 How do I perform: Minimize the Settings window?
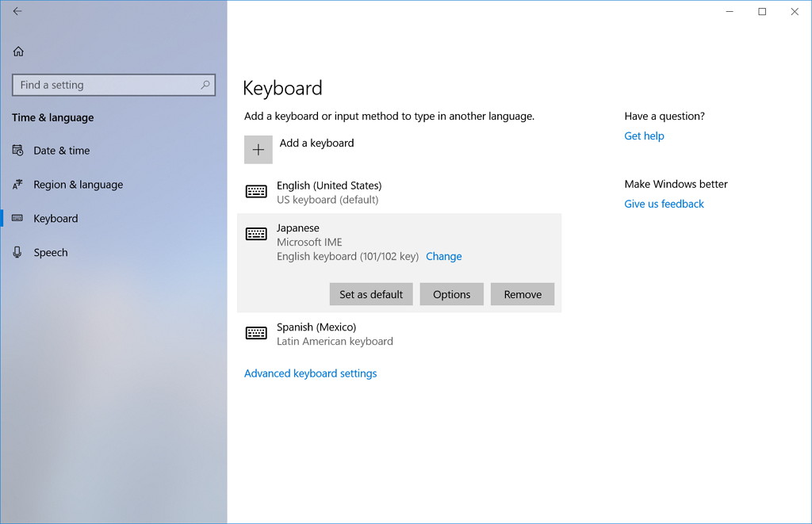pos(730,11)
